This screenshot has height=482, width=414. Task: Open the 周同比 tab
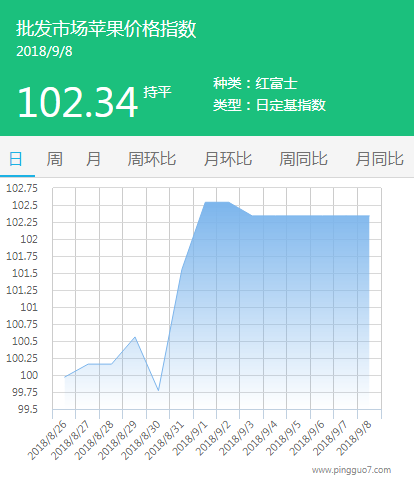pyautogui.click(x=303, y=159)
